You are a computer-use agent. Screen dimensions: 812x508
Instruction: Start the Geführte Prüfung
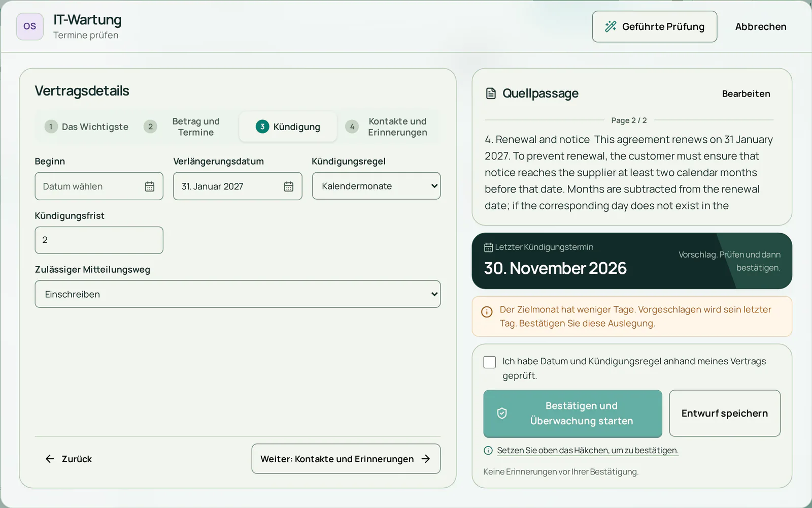tap(655, 26)
